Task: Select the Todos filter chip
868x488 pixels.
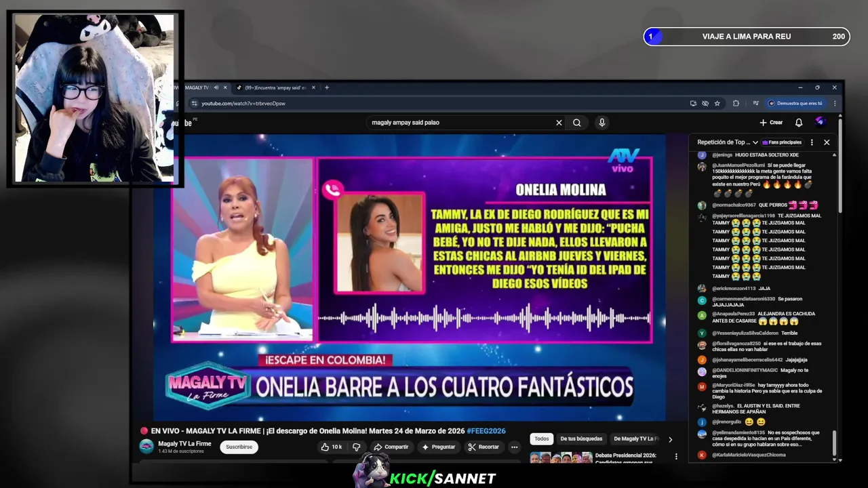Action: [541, 439]
